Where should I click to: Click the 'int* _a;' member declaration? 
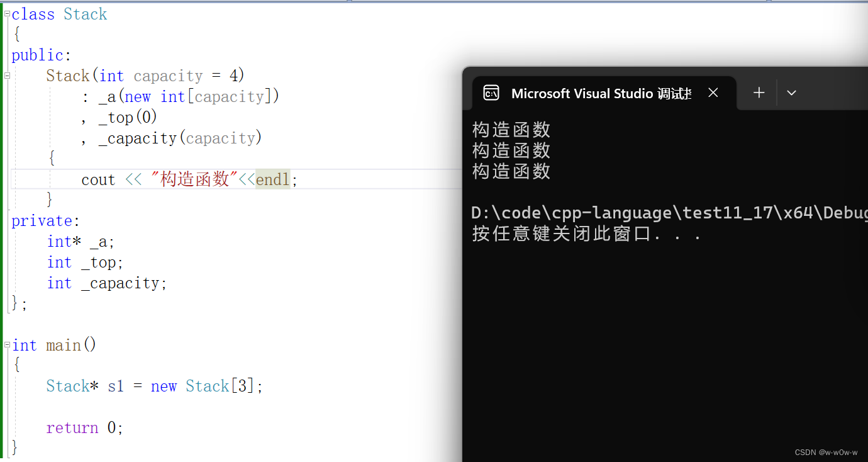[x=81, y=242]
